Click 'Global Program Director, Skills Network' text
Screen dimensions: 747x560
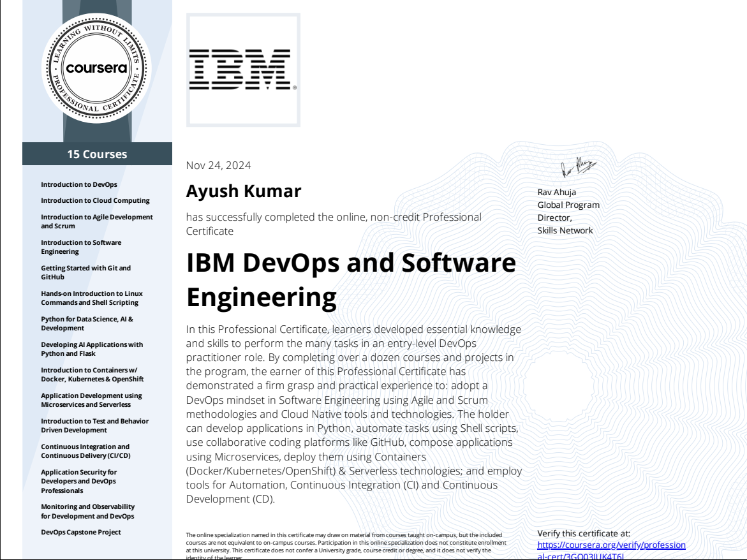tap(568, 217)
